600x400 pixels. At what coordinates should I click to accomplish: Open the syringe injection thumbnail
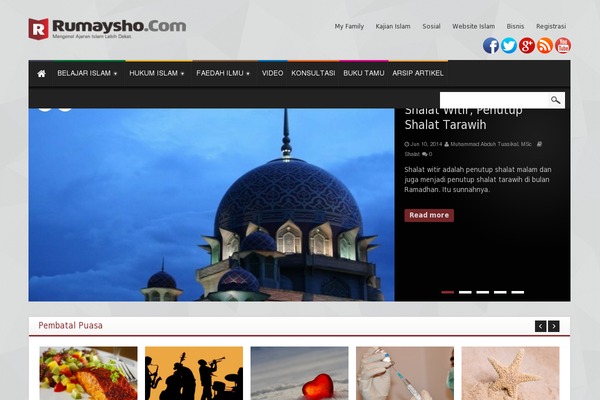405,373
